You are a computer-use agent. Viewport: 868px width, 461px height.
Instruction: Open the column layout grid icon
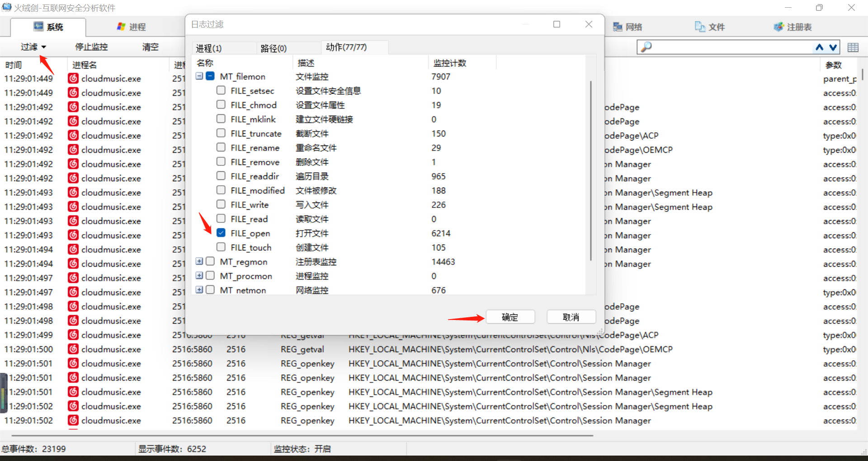pyautogui.click(x=853, y=47)
